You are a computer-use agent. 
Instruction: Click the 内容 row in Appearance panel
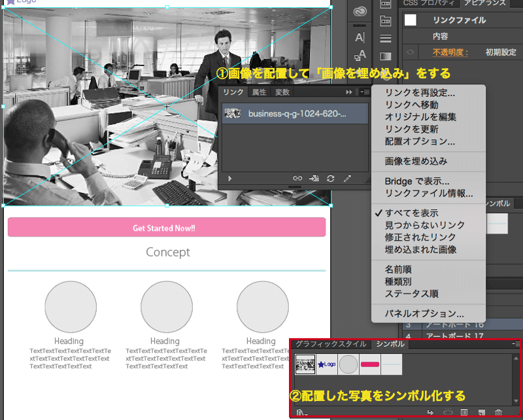click(x=463, y=36)
